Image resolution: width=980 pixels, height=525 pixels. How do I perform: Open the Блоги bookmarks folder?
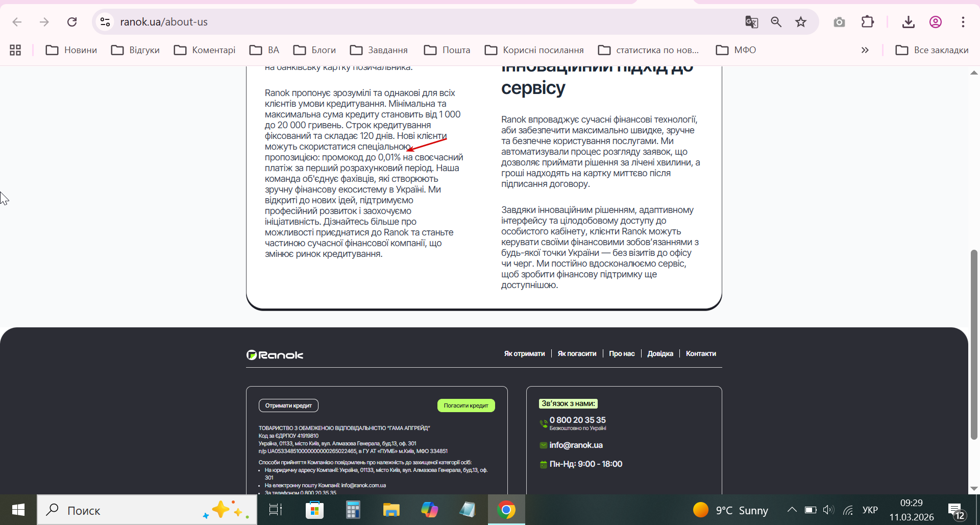coord(314,50)
